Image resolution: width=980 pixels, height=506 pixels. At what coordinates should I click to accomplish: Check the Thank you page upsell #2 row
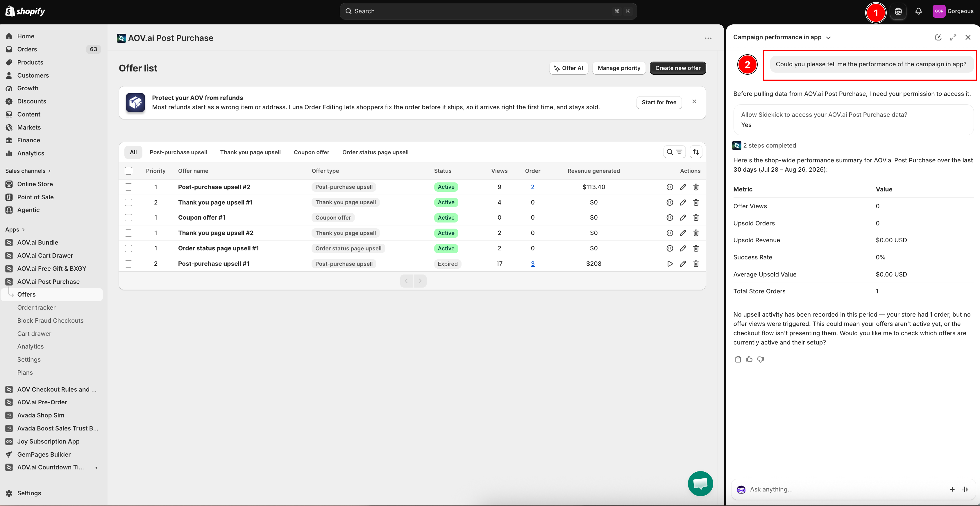coord(128,233)
